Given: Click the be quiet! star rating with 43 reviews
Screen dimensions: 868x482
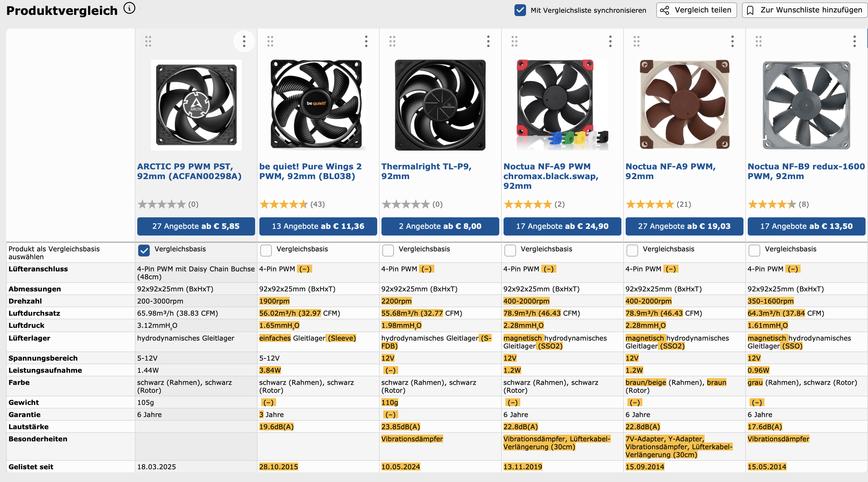Looking at the screenshot, I should click(284, 204).
